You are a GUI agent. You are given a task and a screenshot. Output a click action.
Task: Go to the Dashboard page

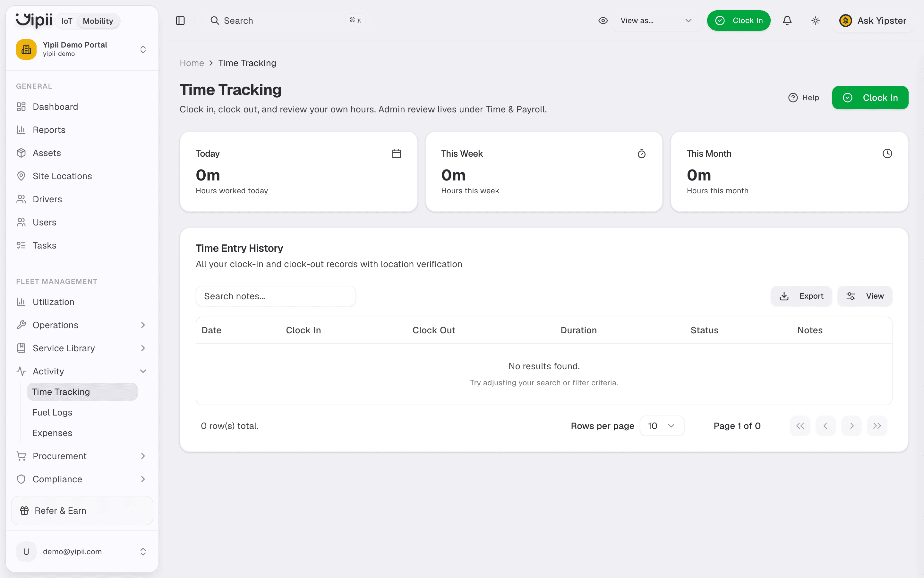pyautogui.click(x=82, y=107)
